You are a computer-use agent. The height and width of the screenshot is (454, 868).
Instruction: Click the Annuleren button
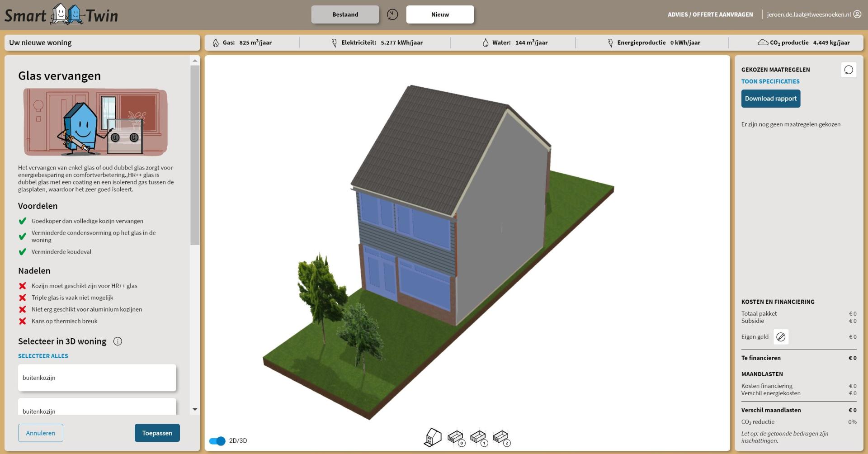[x=41, y=433]
